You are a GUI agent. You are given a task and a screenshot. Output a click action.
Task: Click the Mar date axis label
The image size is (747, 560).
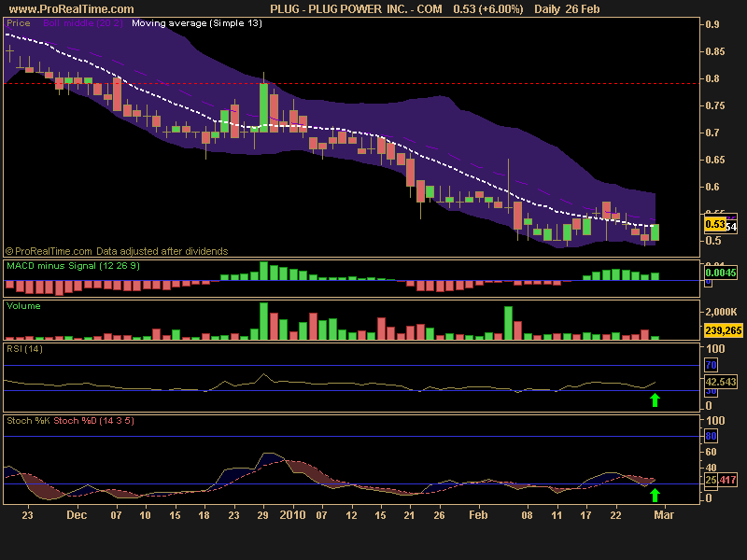(x=664, y=515)
